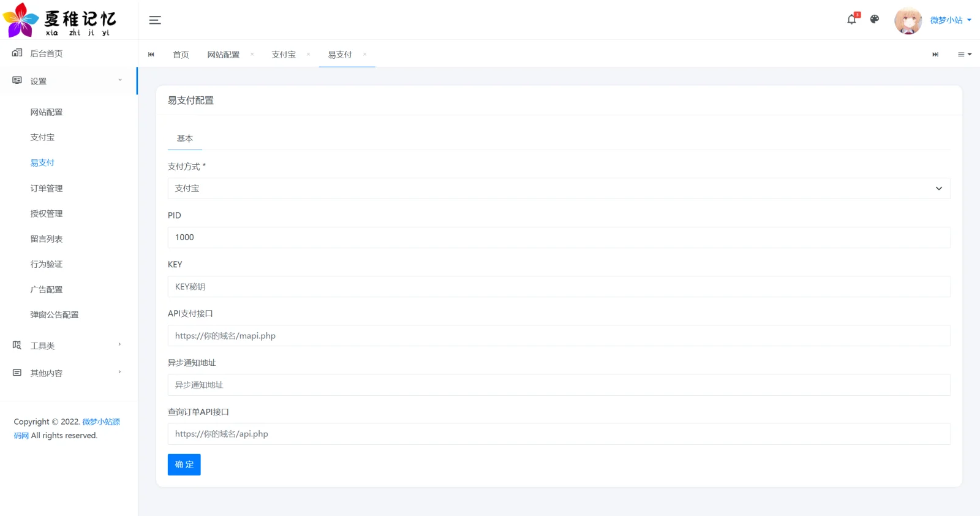The height and width of the screenshot is (516, 980).
Task: Click the hamburger menu collapse icon
Action: [155, 20]
